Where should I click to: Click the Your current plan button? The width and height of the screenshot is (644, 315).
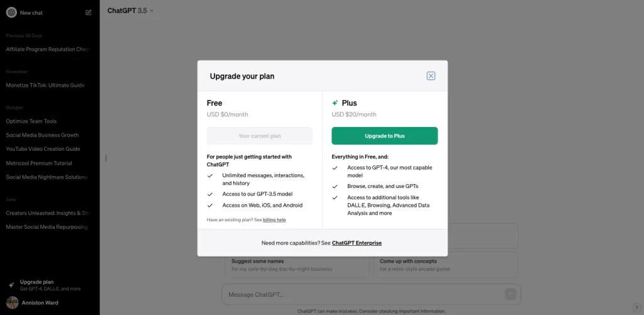[x=260, y=136]
